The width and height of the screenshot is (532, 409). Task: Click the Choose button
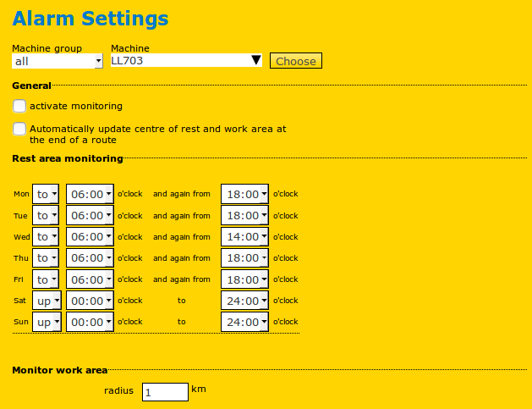point(296,61)
